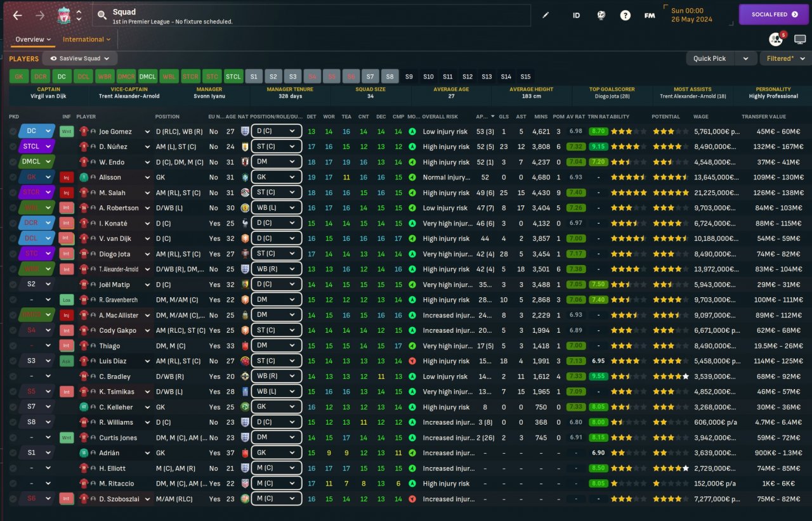Click the search magnifier icon
Viewport: 812px width, 521px height.
[102, 16]
